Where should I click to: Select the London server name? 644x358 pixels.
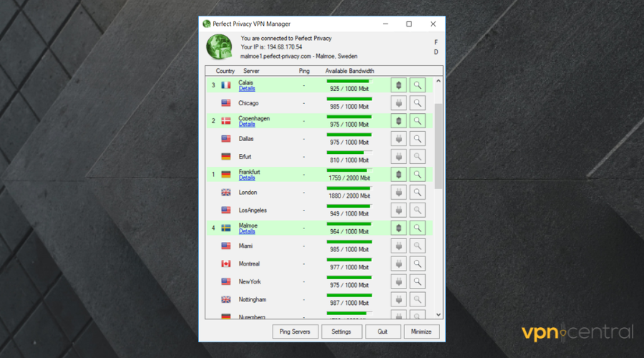click(248, 193)
